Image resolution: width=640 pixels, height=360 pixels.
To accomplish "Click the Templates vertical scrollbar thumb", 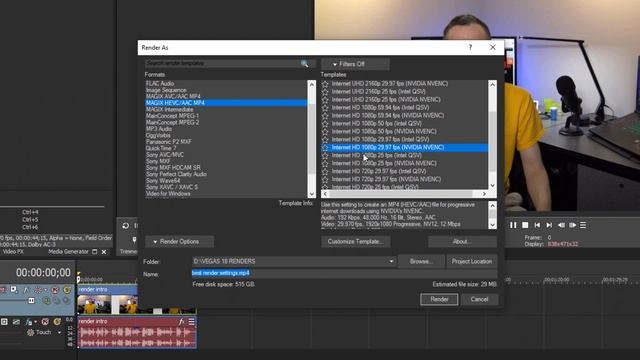I will (x=492, y=141).
